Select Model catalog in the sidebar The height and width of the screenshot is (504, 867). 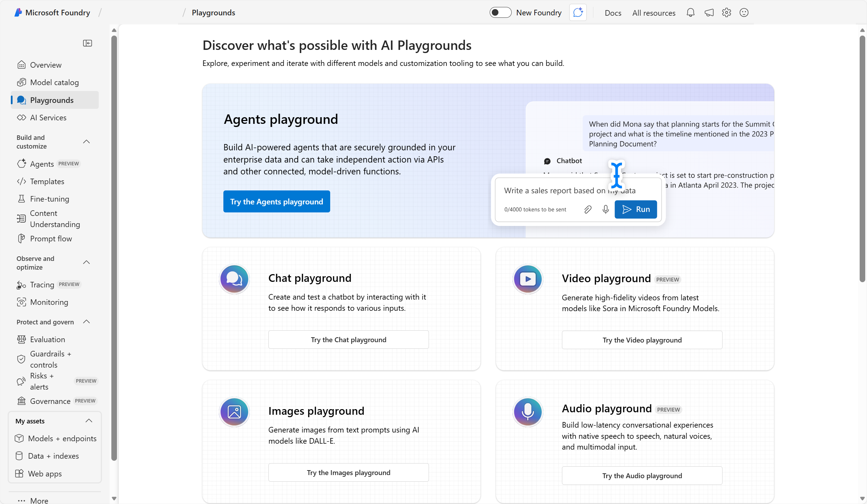click(x=54, y=82)
